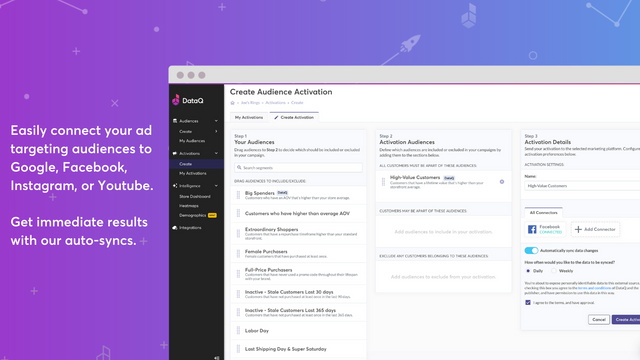This screenshot has width=640, height=360.
Task: Click the plus icon on Add Connector
Action: (578, 229)
